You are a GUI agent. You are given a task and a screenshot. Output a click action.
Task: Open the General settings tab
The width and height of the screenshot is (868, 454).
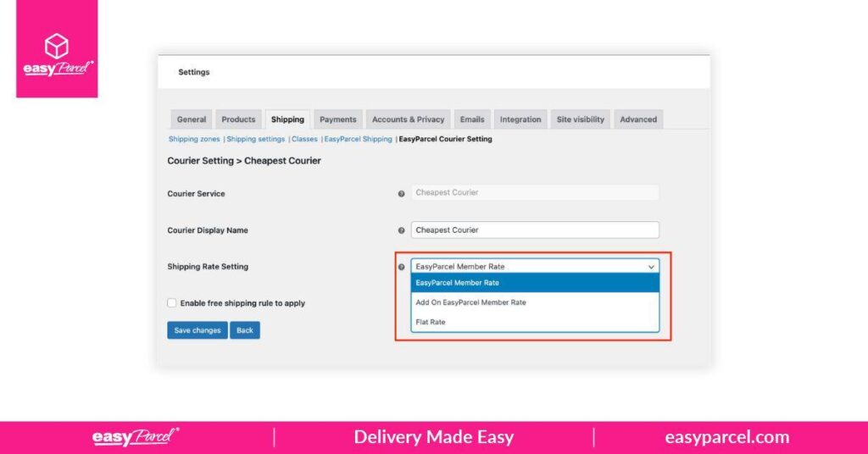coord(191,119)
